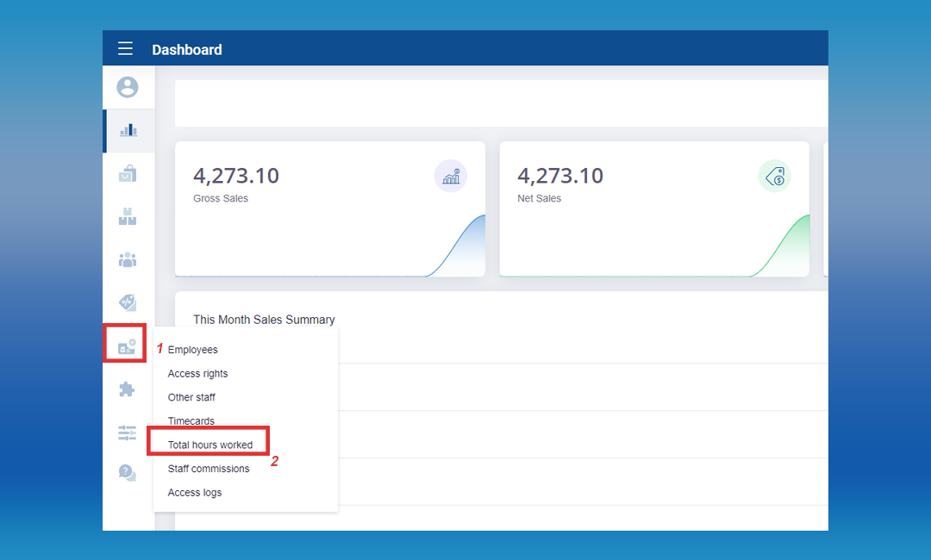Click the Gross Sales summary card
The image size is (931, 560).
click(329, 208)
